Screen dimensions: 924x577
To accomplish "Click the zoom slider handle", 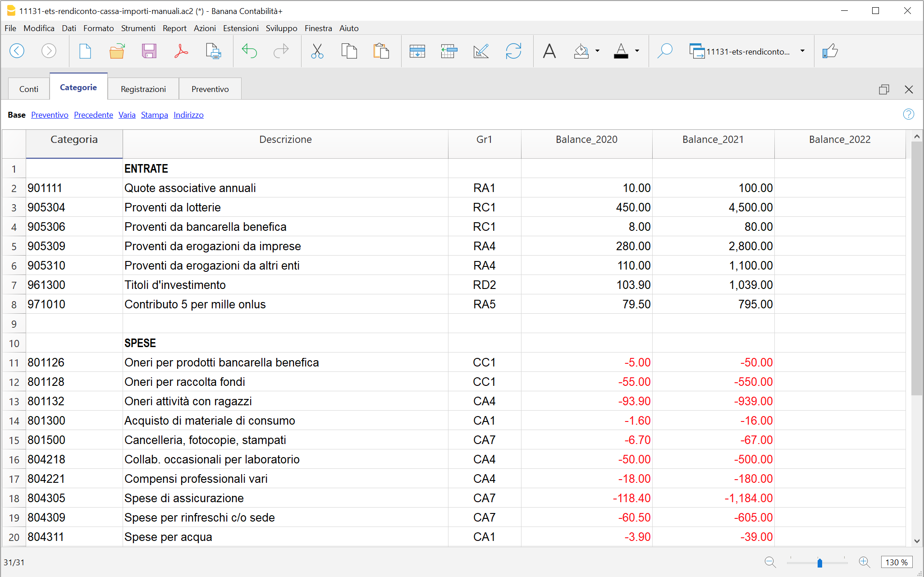I will click(x=820, y=563).
